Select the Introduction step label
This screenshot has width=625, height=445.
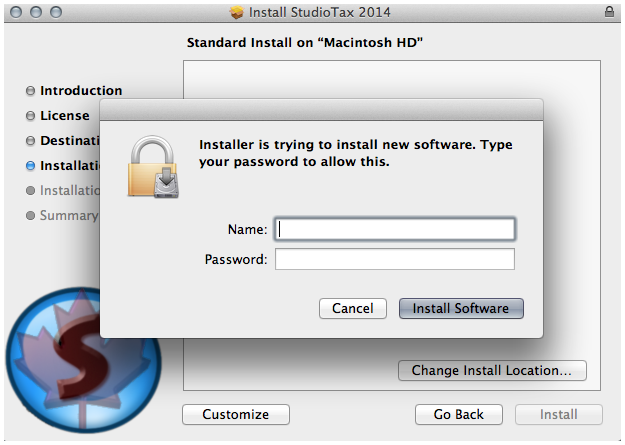point(81,91)
